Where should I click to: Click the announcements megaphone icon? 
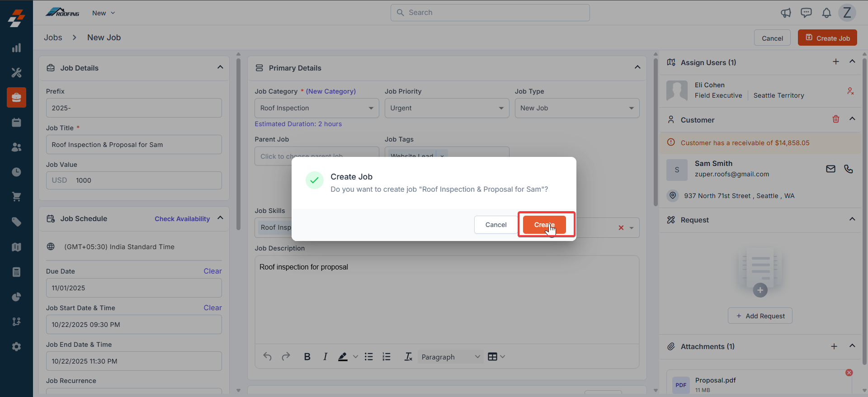[x=786, y=13]
